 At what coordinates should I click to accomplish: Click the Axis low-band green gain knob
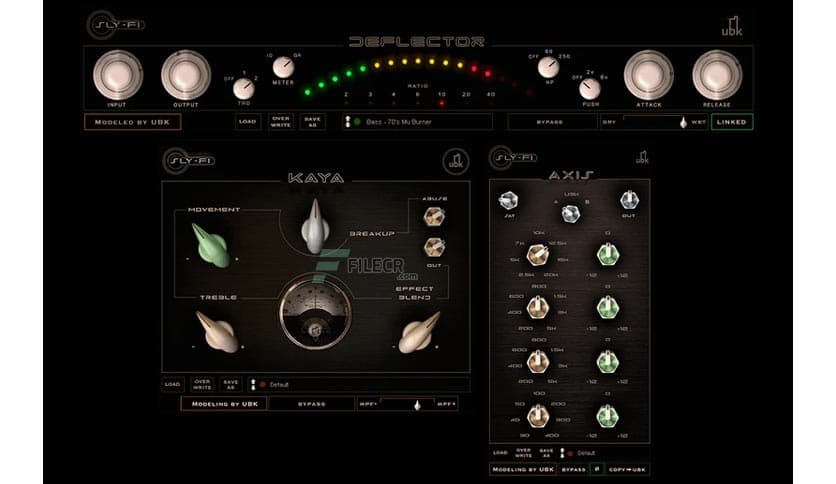[607, 416]
